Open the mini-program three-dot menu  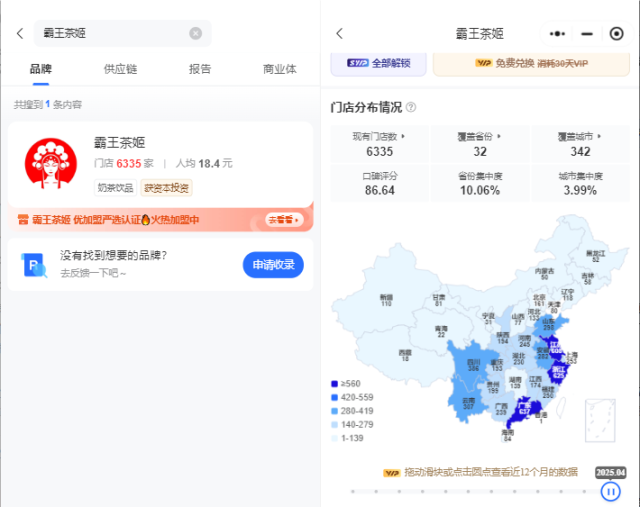tap(557, 33)
